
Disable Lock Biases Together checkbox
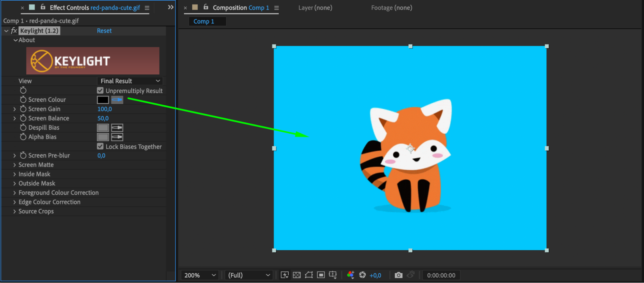tap(100, 146)
